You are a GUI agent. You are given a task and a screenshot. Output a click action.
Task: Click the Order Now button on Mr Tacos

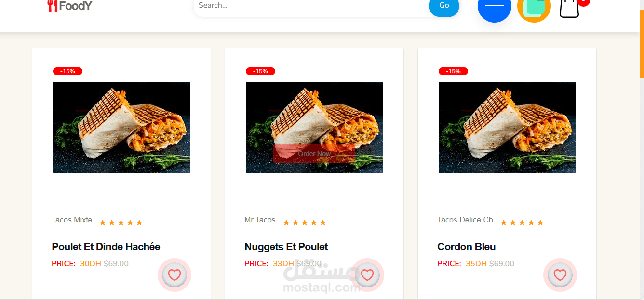click(314, 154)
